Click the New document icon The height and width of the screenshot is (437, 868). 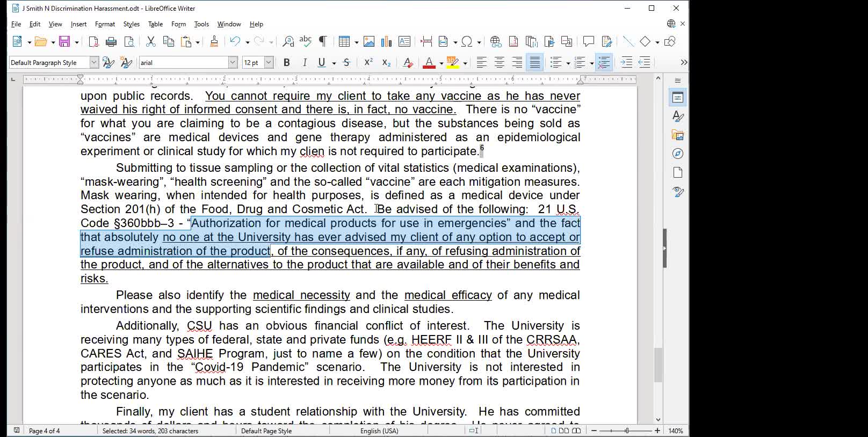click(18, 42)
